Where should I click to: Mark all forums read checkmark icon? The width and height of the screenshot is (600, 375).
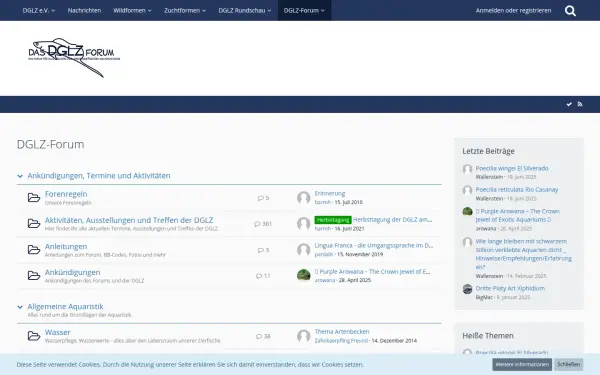[569, 104]
